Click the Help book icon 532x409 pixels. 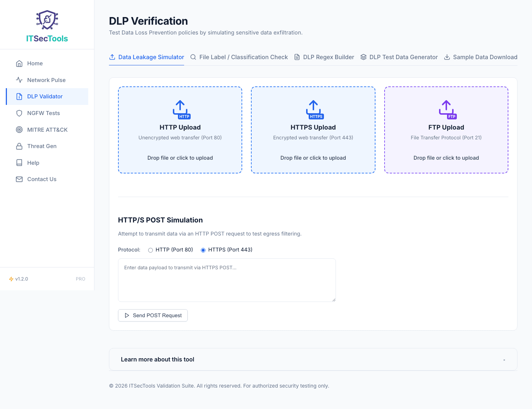pyautogui.click(x=19, y=163)
